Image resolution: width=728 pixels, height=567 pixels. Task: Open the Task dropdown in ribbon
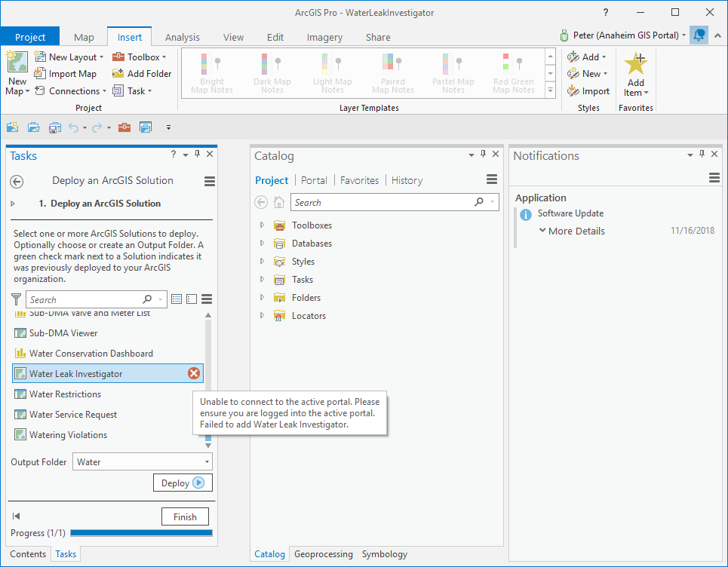coord(132,91)
